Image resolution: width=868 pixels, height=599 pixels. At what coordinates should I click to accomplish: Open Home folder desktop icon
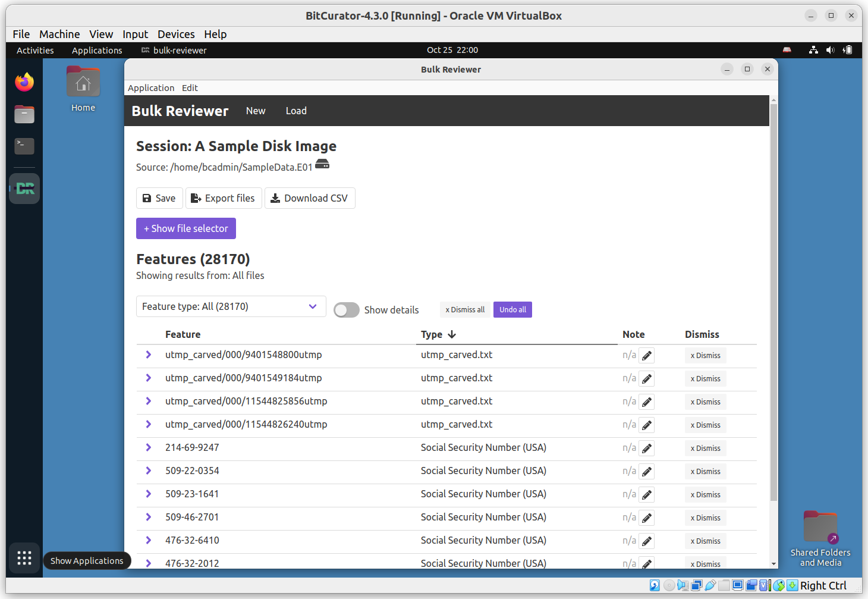coord(83,89)
